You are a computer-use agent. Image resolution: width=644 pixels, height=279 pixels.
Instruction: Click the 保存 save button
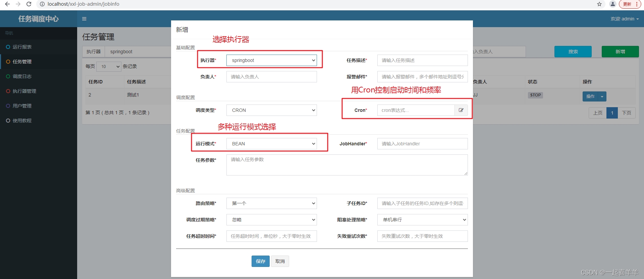point(261,261)
